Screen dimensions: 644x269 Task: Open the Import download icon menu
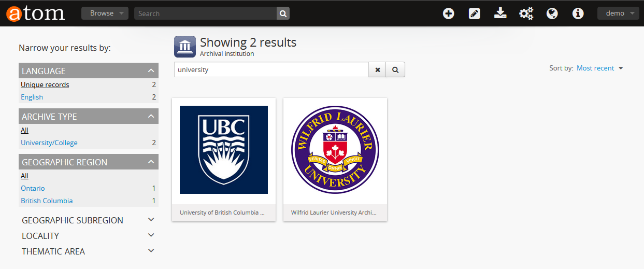coord(500,13)
